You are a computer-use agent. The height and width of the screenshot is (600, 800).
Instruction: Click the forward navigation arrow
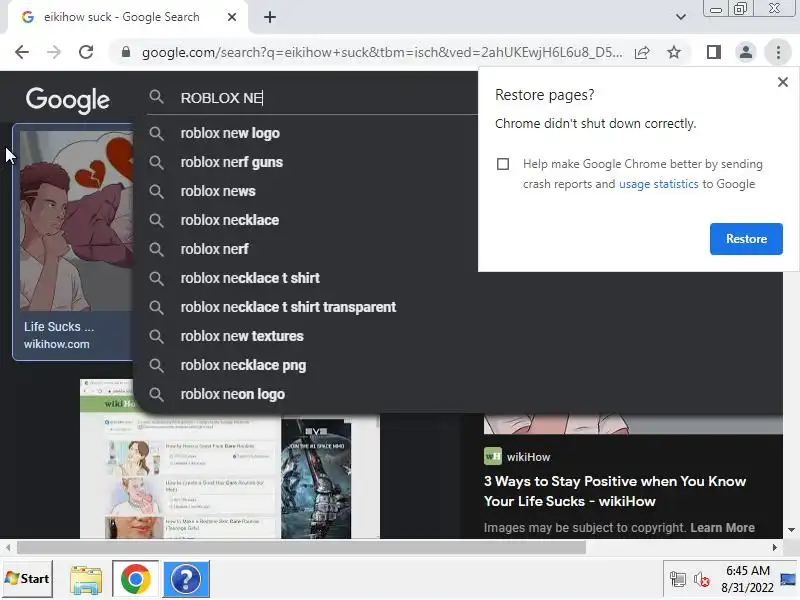pos(54,52)
